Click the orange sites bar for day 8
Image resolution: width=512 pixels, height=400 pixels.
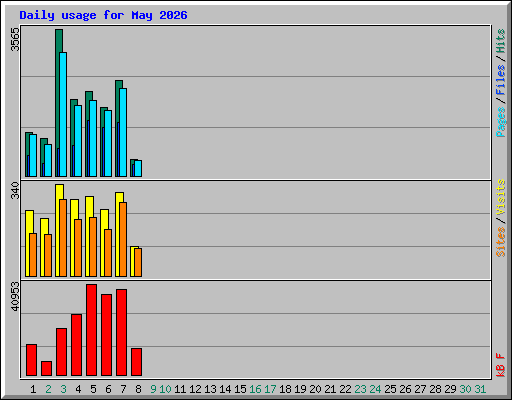click(138, 262)
